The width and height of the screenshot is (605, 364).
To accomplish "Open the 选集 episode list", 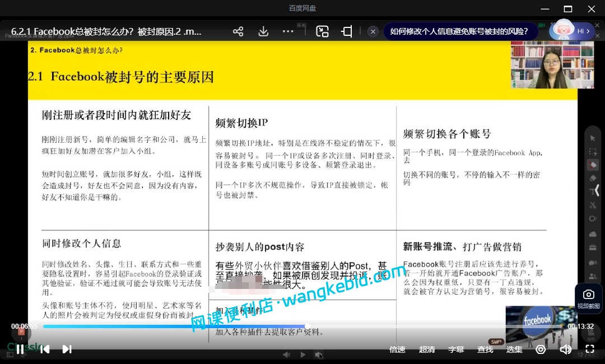I will coord(514,349).
